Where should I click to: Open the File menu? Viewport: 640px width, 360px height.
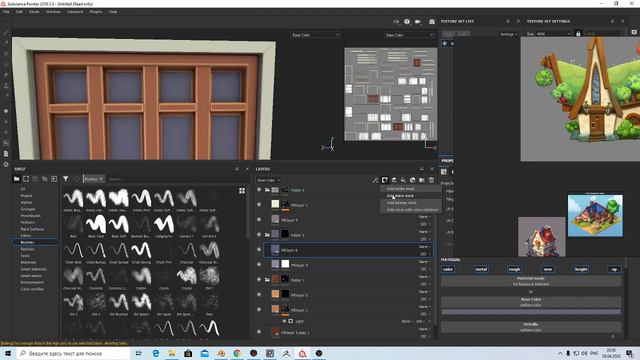tap(6, 12)
